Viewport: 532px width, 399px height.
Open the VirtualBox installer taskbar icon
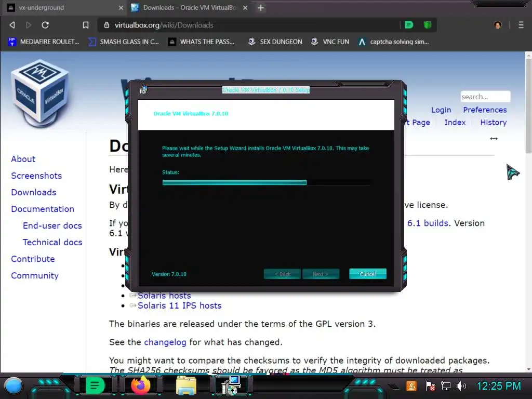232,385
